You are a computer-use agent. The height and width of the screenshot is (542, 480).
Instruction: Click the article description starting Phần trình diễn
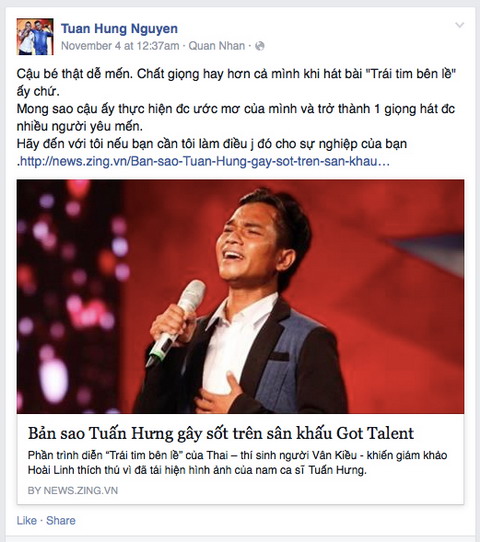tap(237, 462)
